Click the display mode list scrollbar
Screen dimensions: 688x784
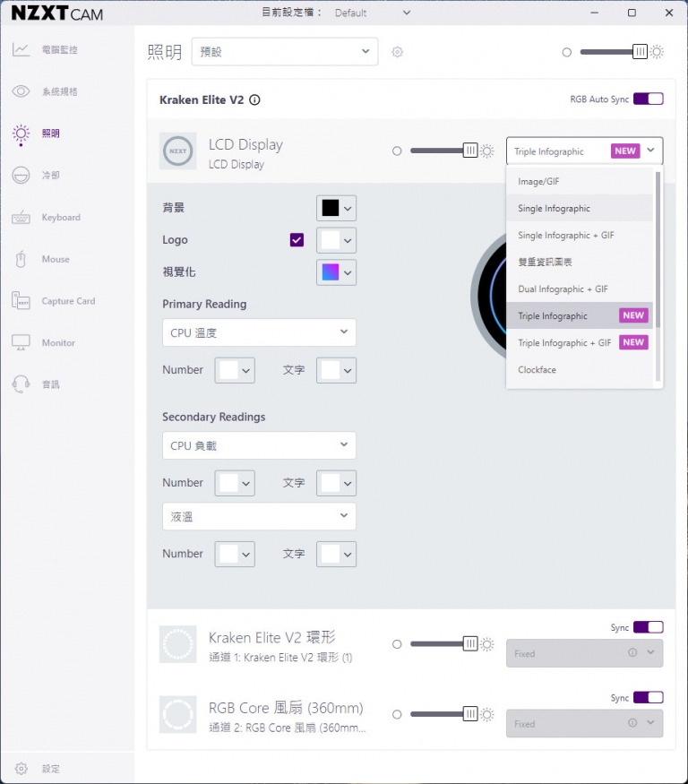(x=658, y=250)
